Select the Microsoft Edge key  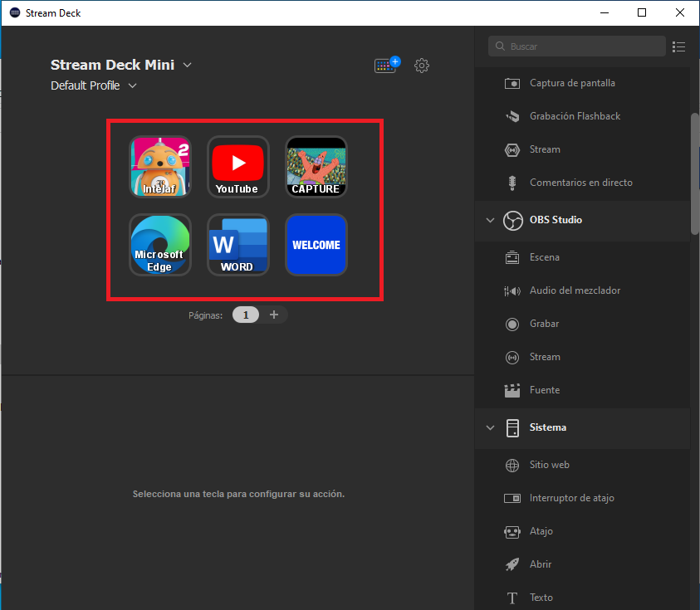pyautogui.click(x=159, y=245)
